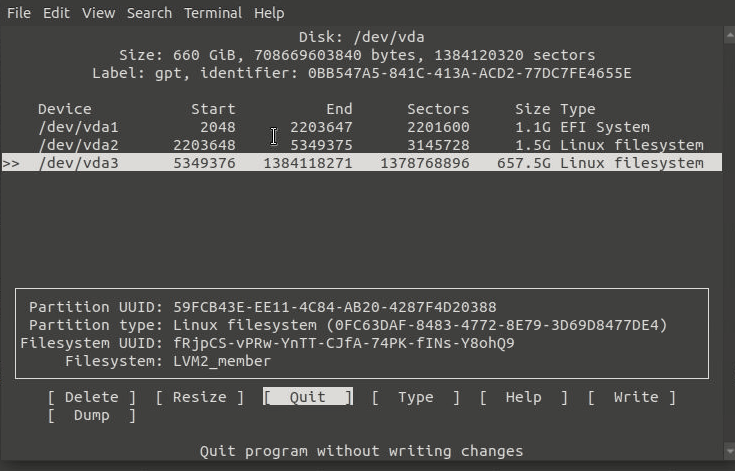Select the bracketed Help option

coord(524,397)
